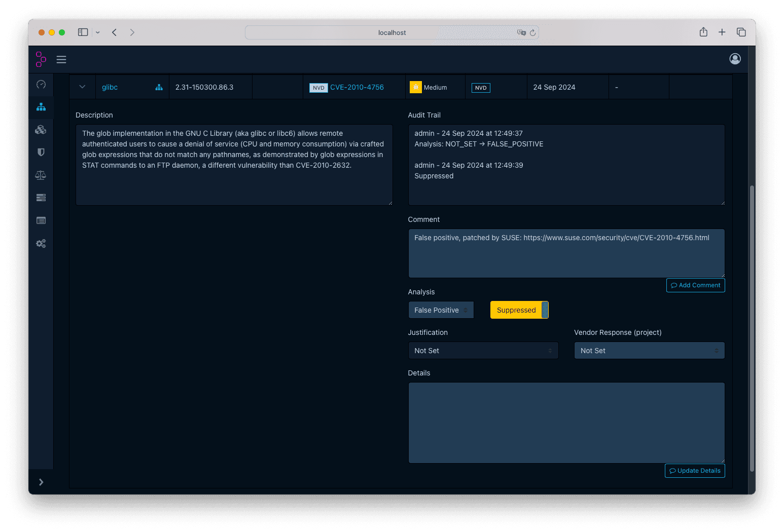Screen dimensions: 784x532
Task: Open the Vulnerabilities shield icon
Action: pos(41,152)
